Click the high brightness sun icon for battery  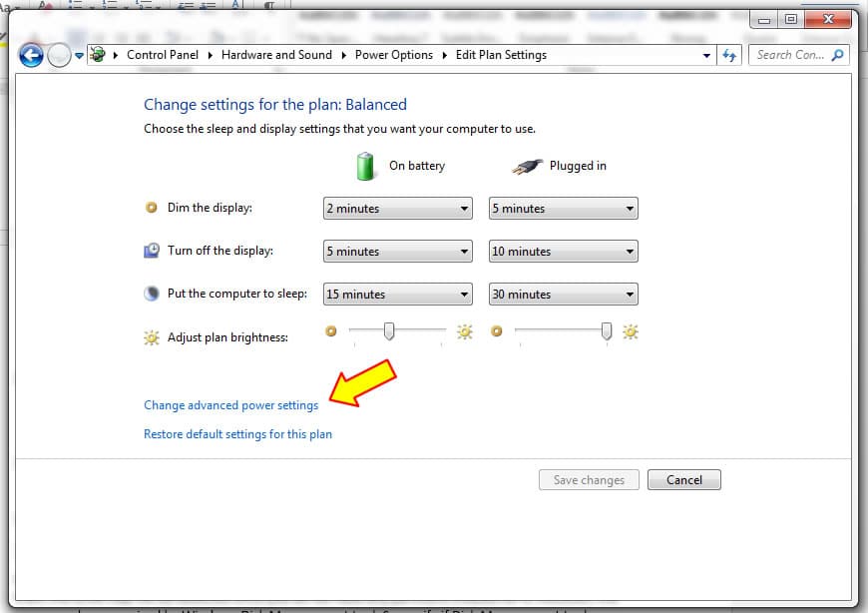[x=465, y=332]
